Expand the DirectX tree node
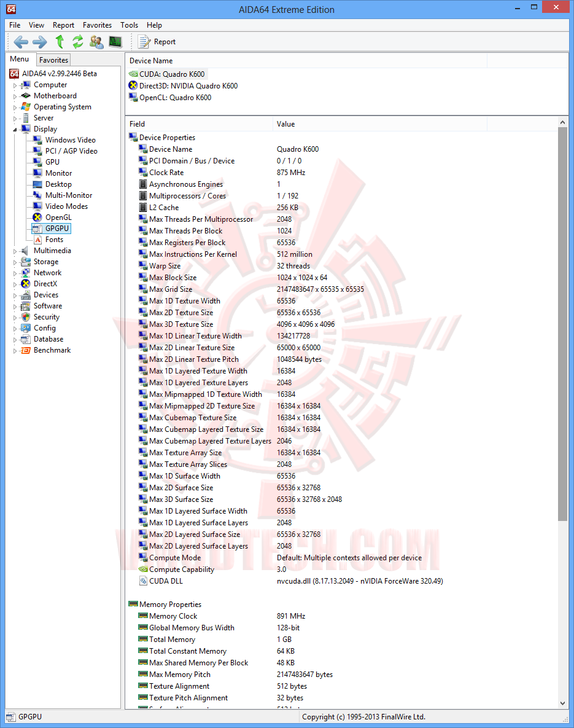The image size is (574, 728). (x=15, y=284)
